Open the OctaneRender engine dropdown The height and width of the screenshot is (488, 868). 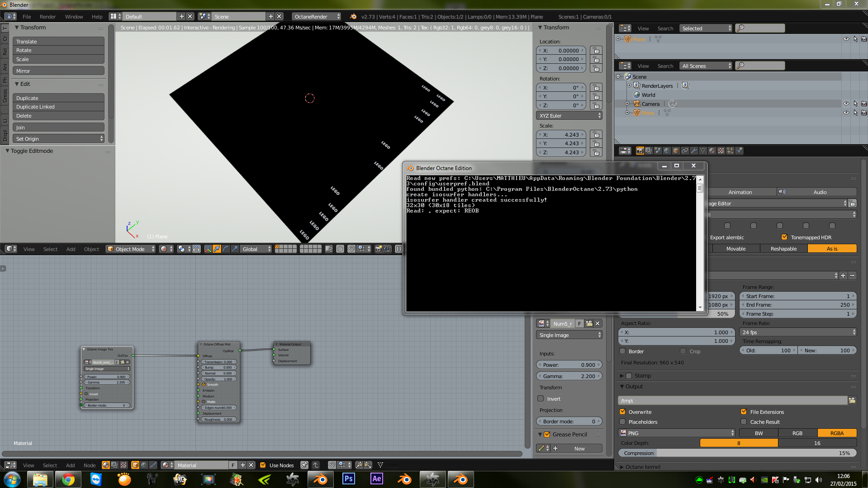316,16
